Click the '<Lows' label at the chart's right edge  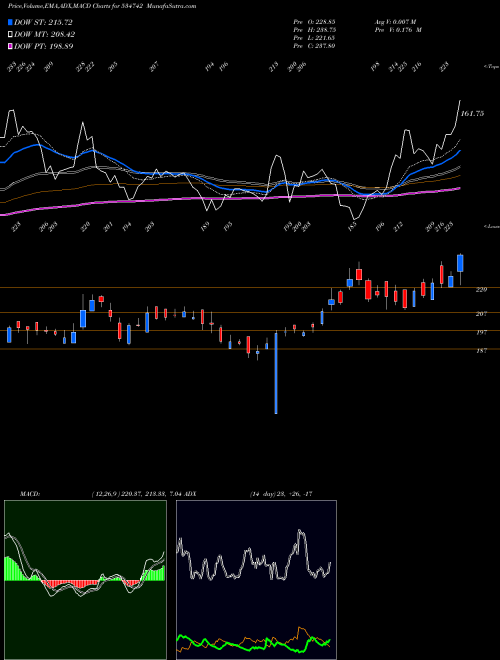tap(492, 226)
